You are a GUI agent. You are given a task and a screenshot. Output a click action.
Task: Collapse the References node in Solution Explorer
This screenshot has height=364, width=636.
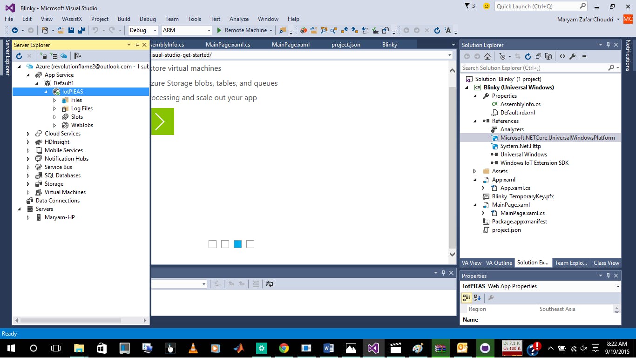[475, 121]
